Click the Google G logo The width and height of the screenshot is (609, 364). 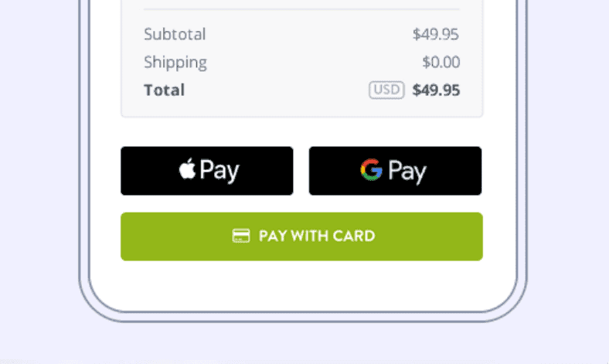(x=371, y=170)
